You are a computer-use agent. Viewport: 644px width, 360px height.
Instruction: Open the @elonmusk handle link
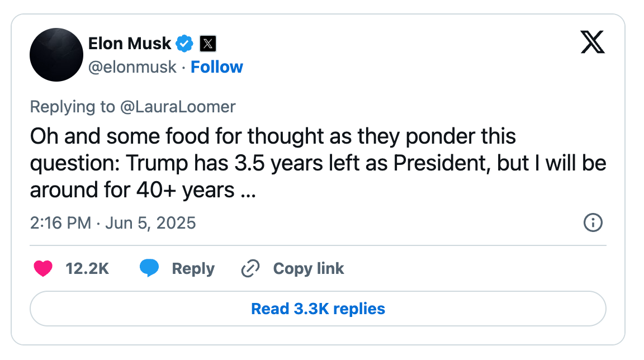click(x=132, y=67)
